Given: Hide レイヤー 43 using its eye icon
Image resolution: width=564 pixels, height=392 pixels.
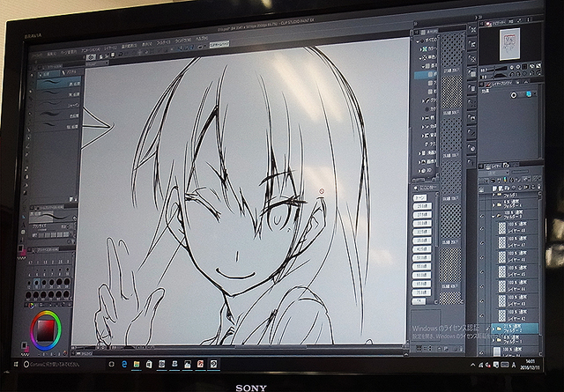Looking at the screenshot, I should 482,302.
